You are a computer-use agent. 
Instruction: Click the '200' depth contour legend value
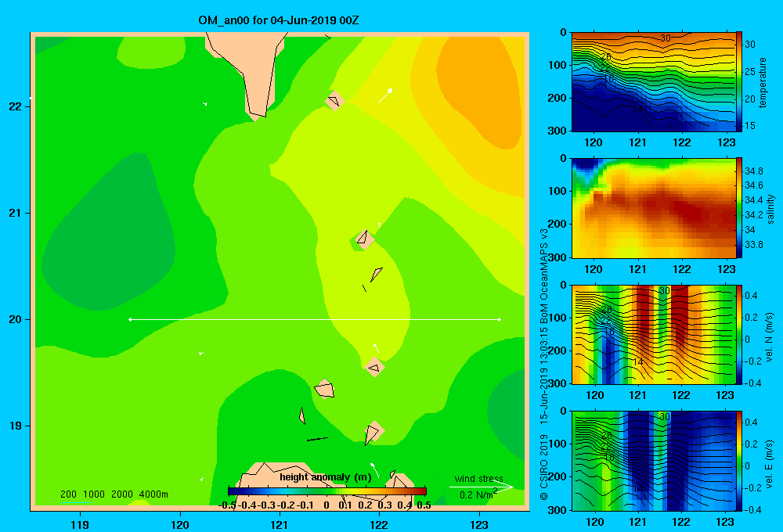coord(68,494)
